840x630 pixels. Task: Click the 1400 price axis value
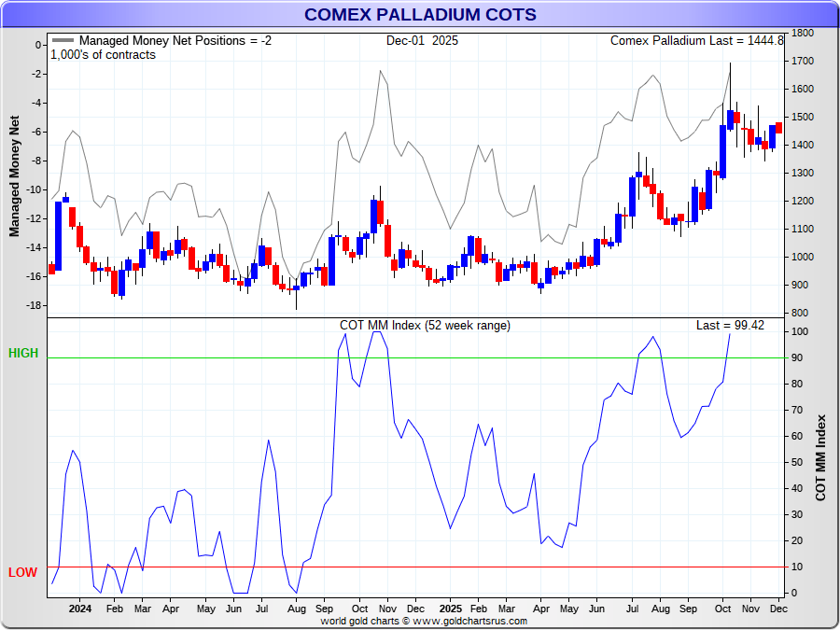pos(803,145)
